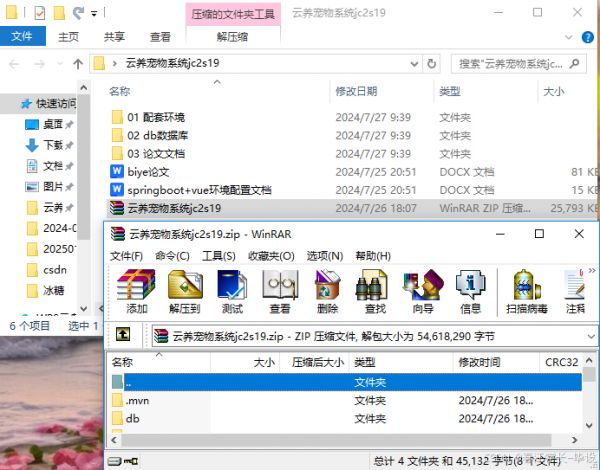Click the 云养宠物系统jc2s19 ZIP file icon

coord(117,208)
